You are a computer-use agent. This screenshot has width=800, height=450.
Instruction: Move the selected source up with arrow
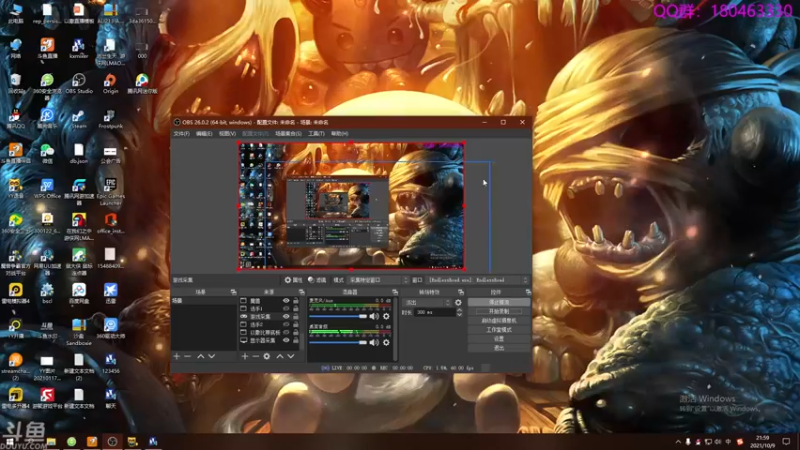(x=279, y=356)
